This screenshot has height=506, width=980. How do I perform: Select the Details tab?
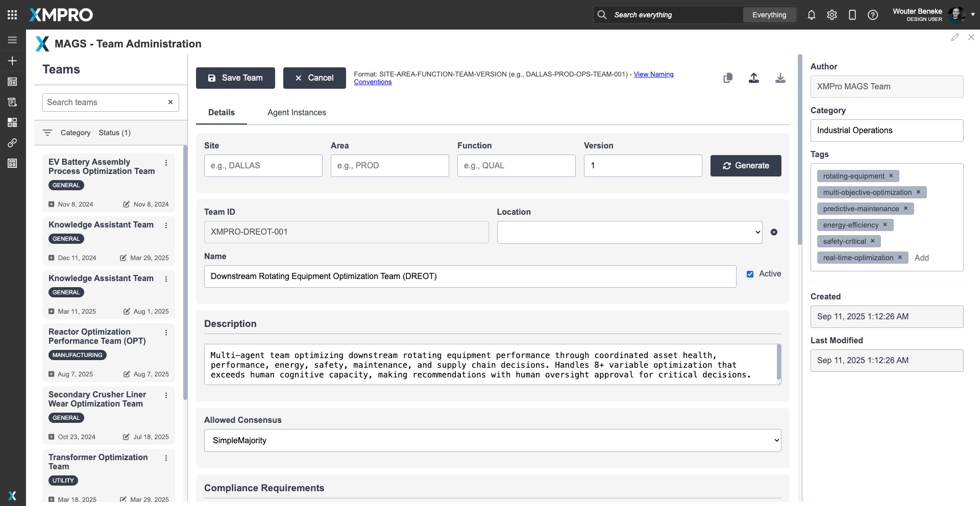(x=221, y=113)
